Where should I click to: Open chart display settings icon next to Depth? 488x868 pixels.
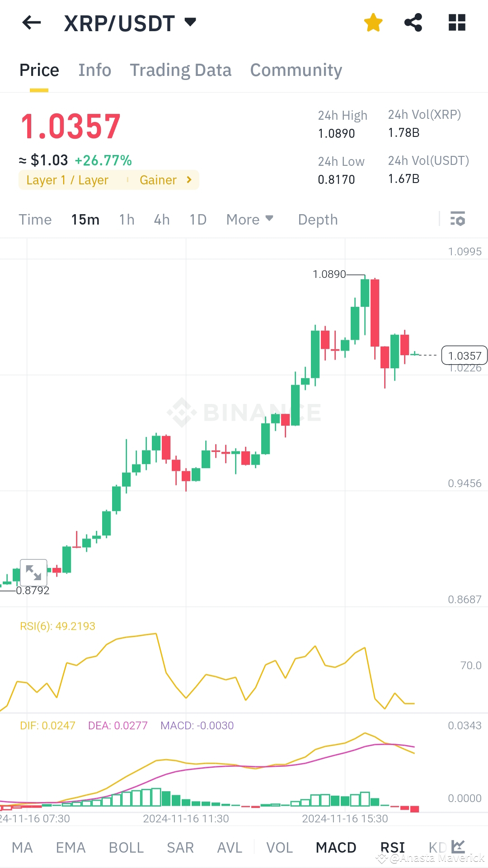pyautogui.click(x=458, y=219)
